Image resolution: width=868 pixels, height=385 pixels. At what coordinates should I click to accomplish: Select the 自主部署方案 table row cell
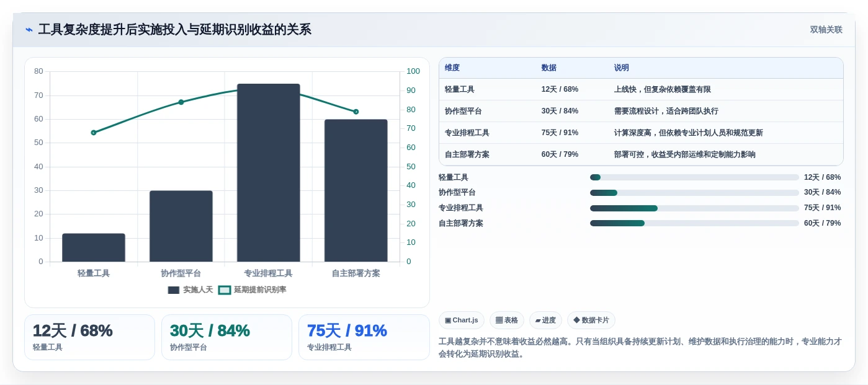tap(467, 155)
